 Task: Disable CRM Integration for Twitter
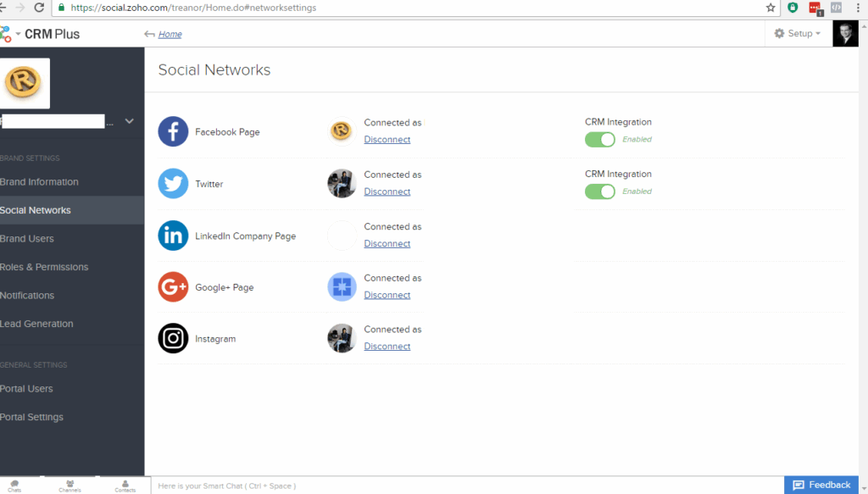(600, 191)
